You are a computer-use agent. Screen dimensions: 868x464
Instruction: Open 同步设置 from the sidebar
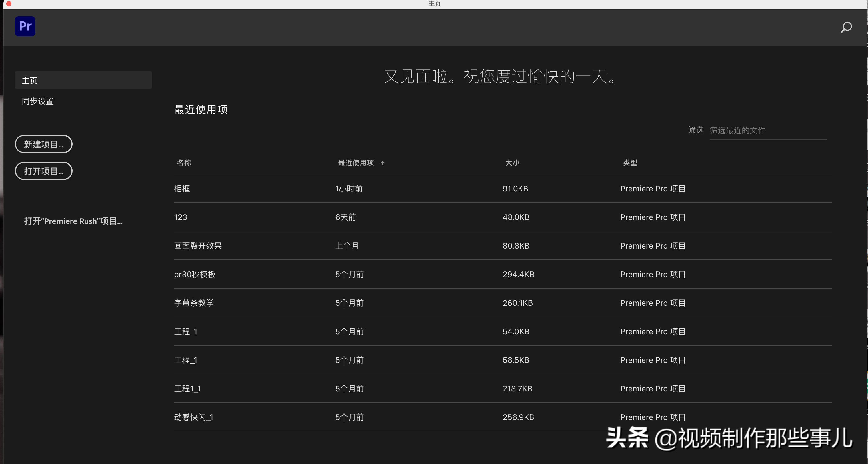click(37, 101)
